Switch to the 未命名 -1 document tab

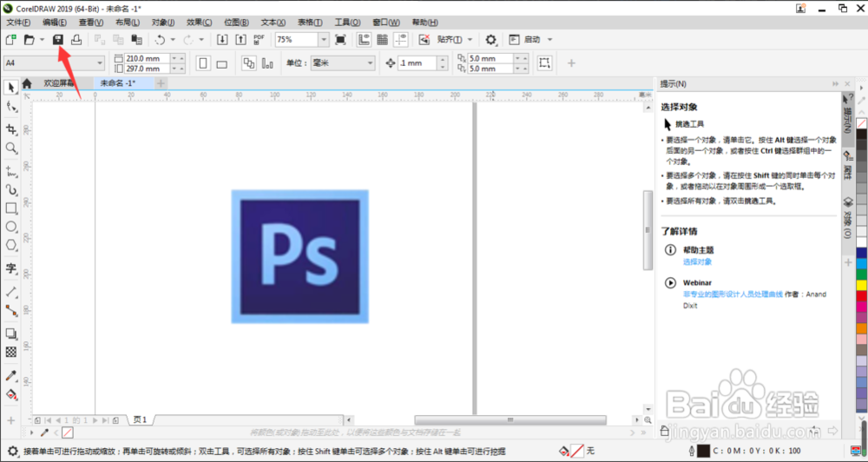(x=117, y=83)
